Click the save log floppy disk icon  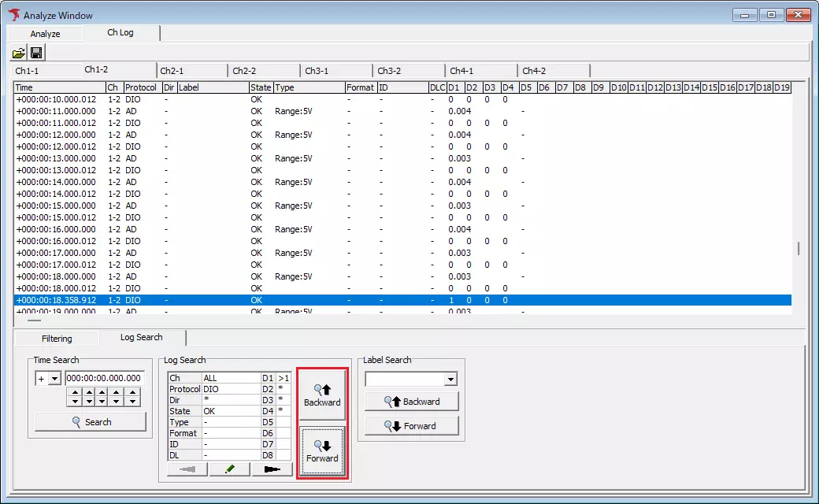(36, 54)
